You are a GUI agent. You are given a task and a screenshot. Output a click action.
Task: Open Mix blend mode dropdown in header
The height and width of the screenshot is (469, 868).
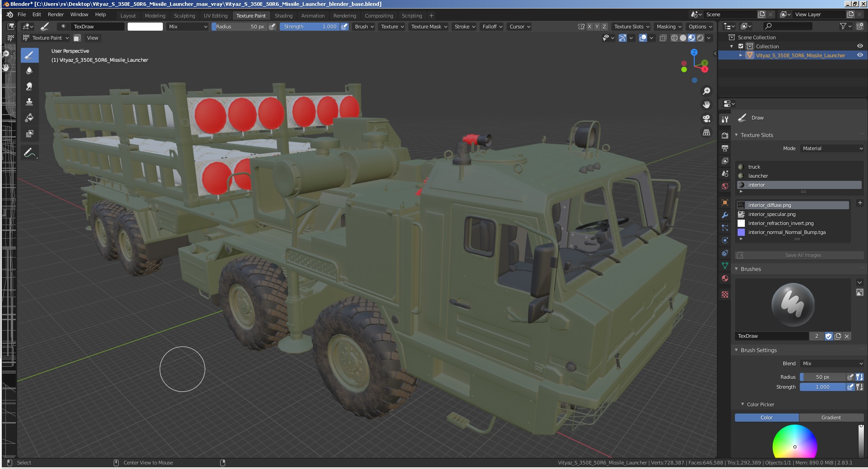coord(187,27)
